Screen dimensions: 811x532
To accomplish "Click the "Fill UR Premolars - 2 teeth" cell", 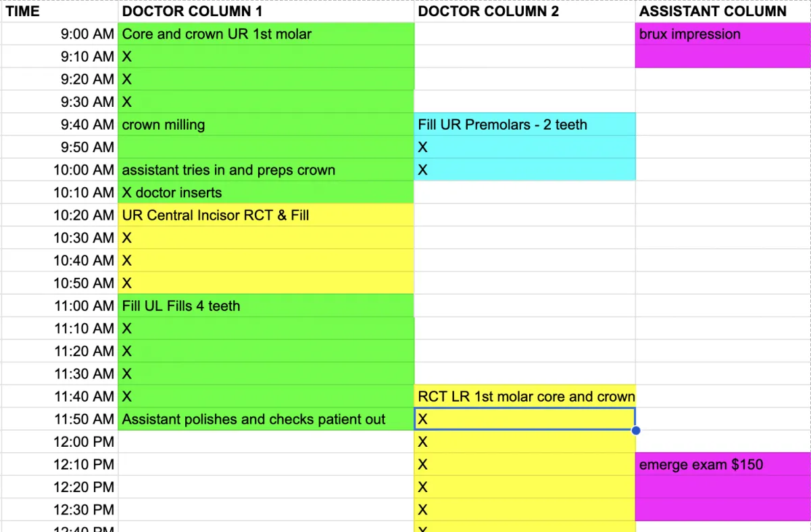I will (x=524, y=124).
